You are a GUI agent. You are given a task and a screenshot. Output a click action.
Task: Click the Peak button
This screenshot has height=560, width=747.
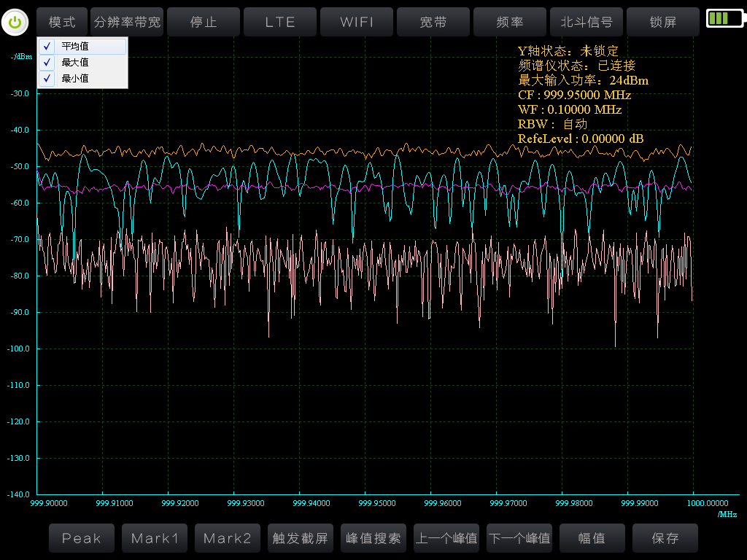tap(82, 538)
